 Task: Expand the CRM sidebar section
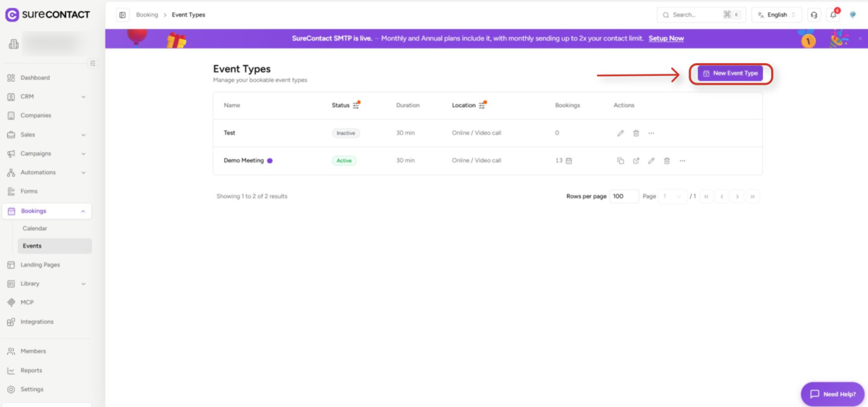coord(47,96)
